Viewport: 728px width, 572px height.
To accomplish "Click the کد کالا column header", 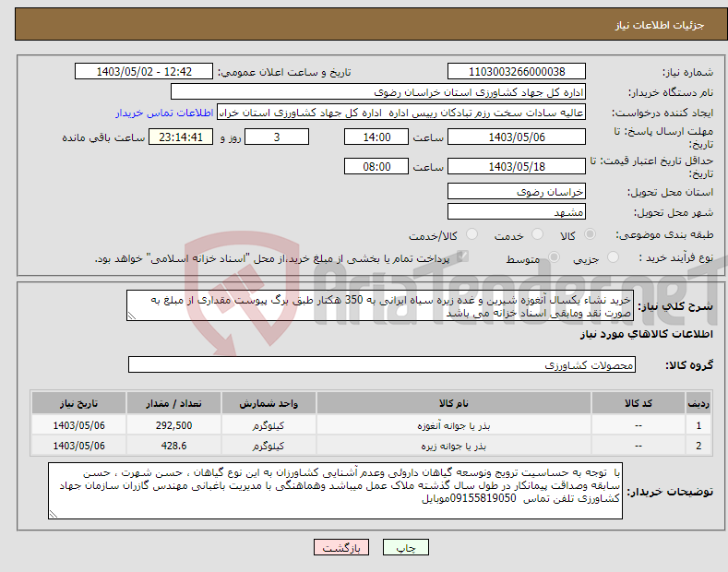I will [638, 403].
